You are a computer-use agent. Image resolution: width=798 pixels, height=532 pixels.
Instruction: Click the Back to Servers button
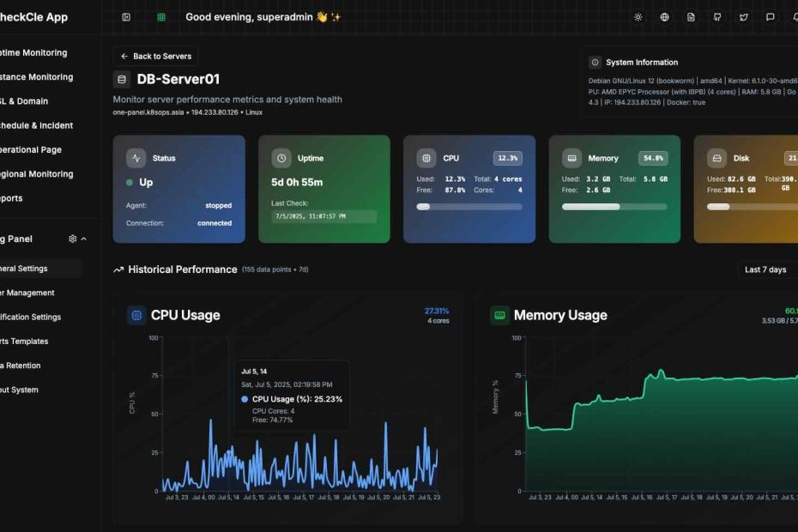coord(155,56)
